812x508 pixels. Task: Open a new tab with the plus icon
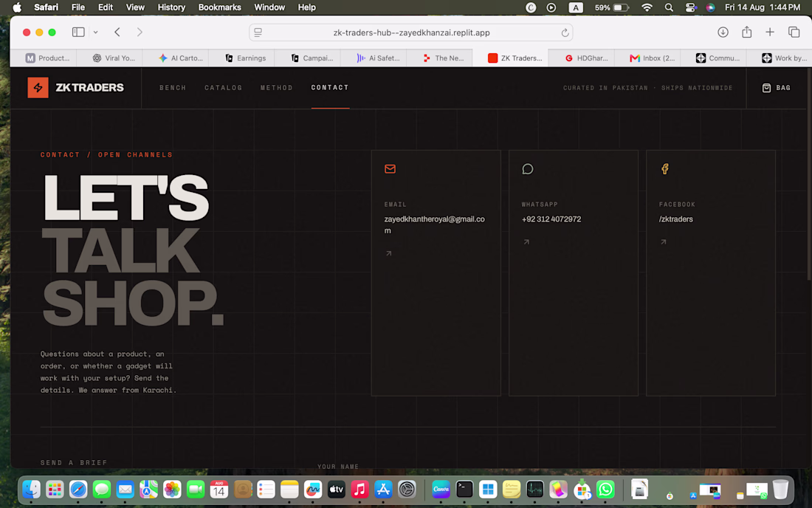click(x=770, y=32)
